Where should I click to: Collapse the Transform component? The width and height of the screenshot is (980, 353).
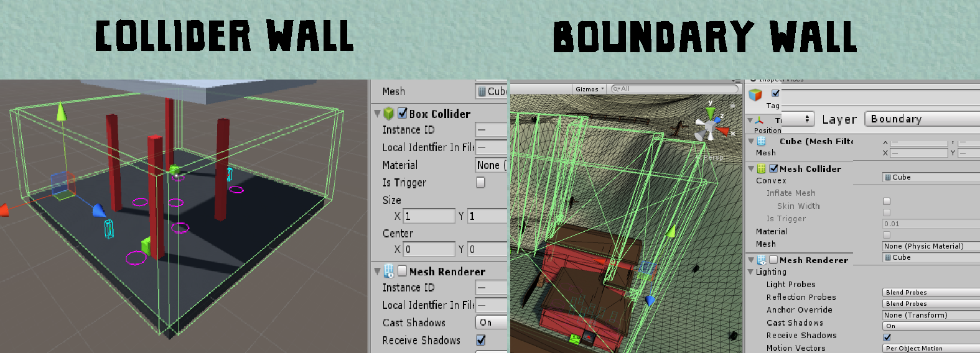750,119
